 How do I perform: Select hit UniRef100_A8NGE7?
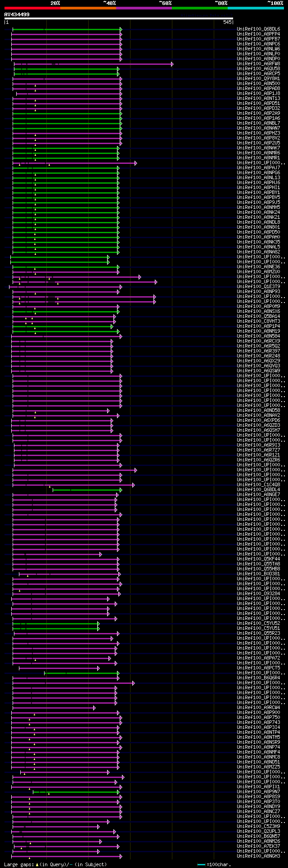point(258,494)
